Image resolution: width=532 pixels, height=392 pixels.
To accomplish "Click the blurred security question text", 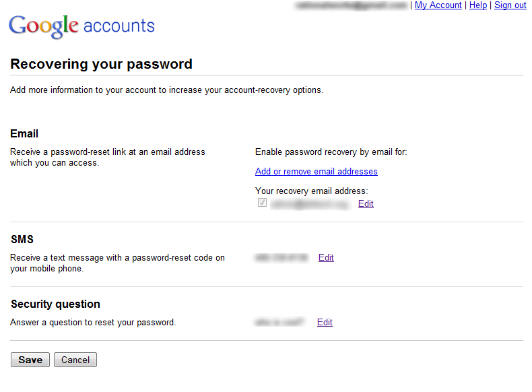I will [x=279, y=322].
